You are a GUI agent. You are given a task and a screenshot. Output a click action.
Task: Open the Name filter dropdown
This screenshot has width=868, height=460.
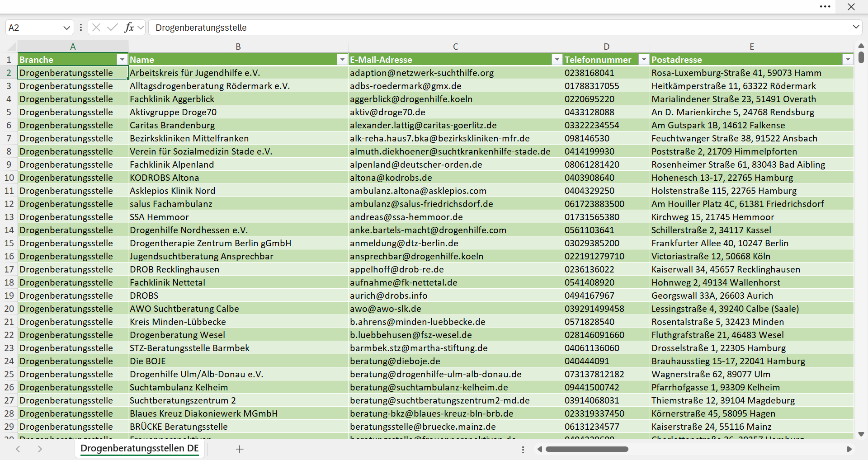pos(342,60)
